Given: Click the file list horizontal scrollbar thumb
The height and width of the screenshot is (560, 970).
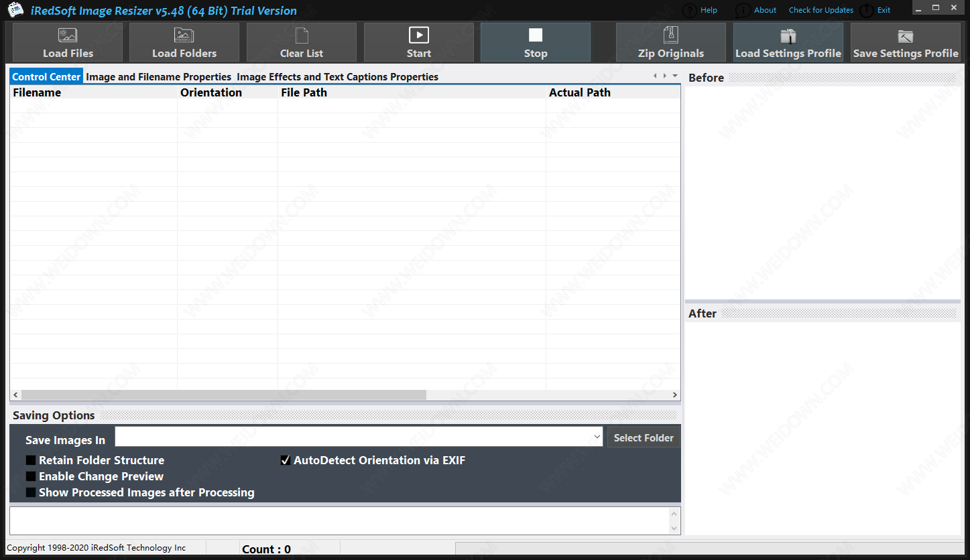Looking at the screenshot, I should click(224, 395).
